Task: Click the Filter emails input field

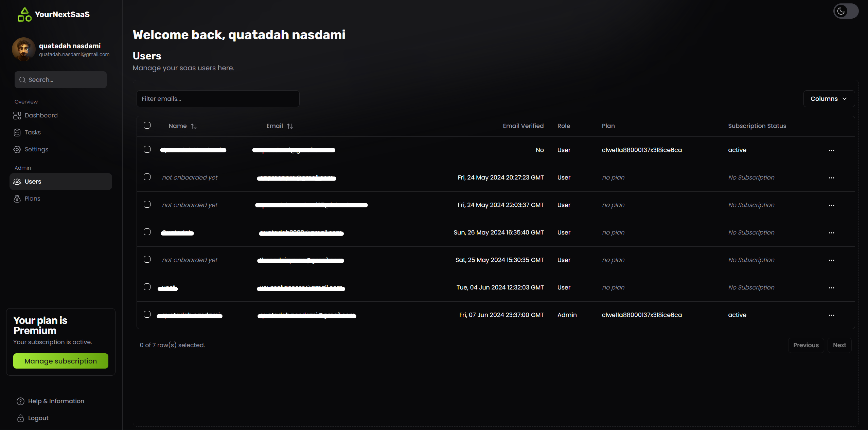Action: (217, 98)
